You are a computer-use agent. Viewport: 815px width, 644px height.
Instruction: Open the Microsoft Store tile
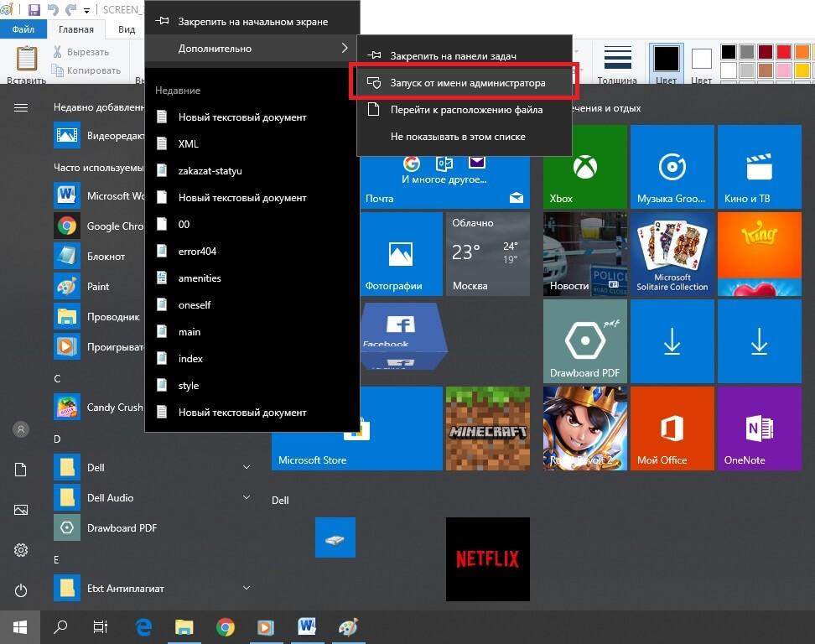pos(356,449)
